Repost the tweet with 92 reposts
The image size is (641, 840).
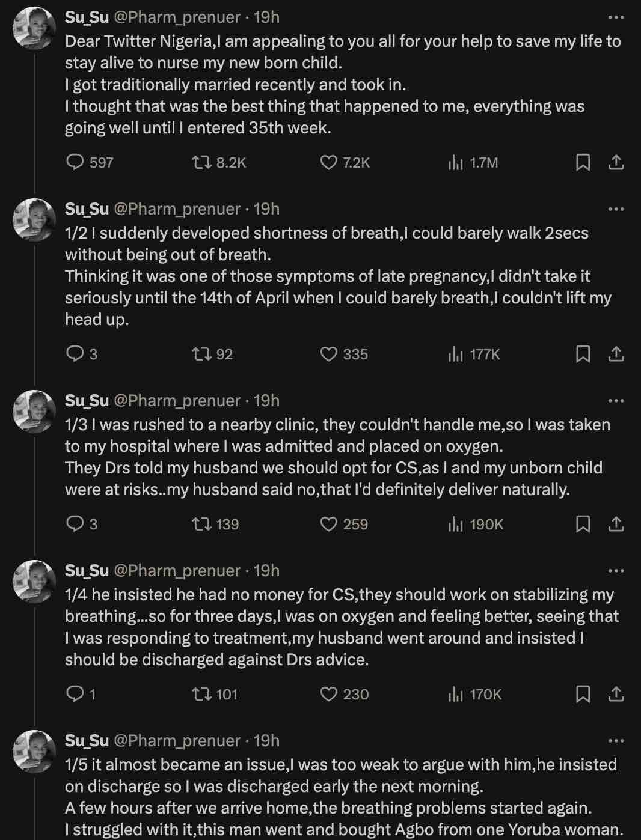200,354
